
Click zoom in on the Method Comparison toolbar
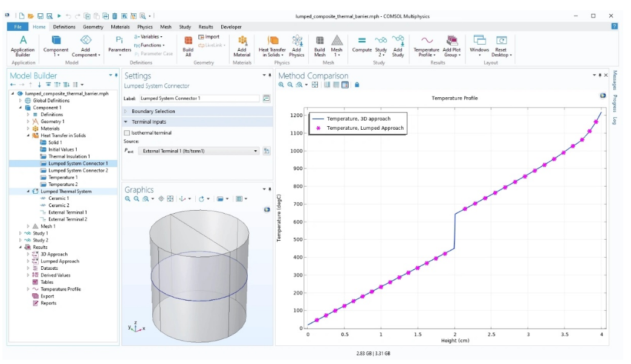coord(281,85)
